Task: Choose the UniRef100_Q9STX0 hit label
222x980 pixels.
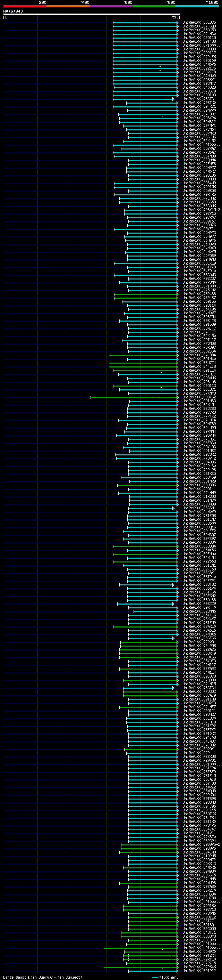Action: click(199, 103)
